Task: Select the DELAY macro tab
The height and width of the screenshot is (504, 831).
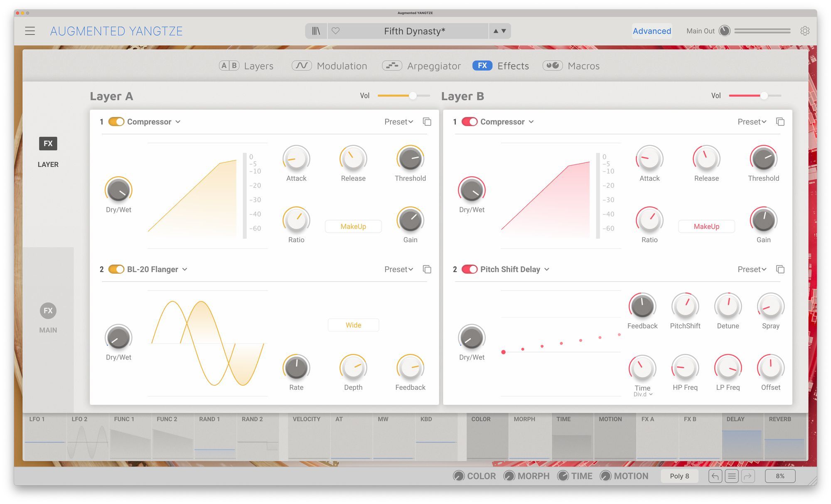Action: 742,436
